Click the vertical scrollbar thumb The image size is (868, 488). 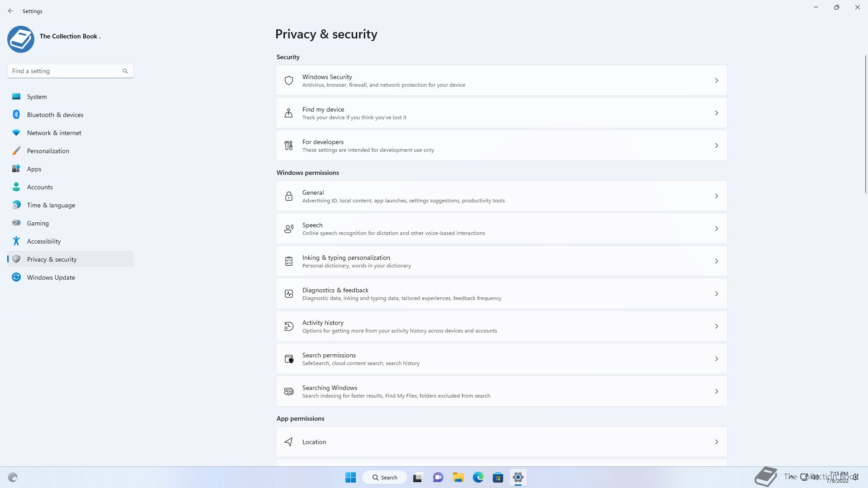tap(866, 124)
